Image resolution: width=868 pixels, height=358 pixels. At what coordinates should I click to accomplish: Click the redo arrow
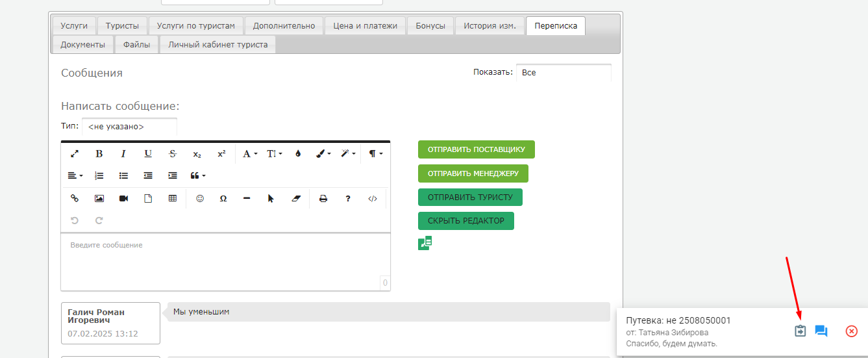(99, 220)
